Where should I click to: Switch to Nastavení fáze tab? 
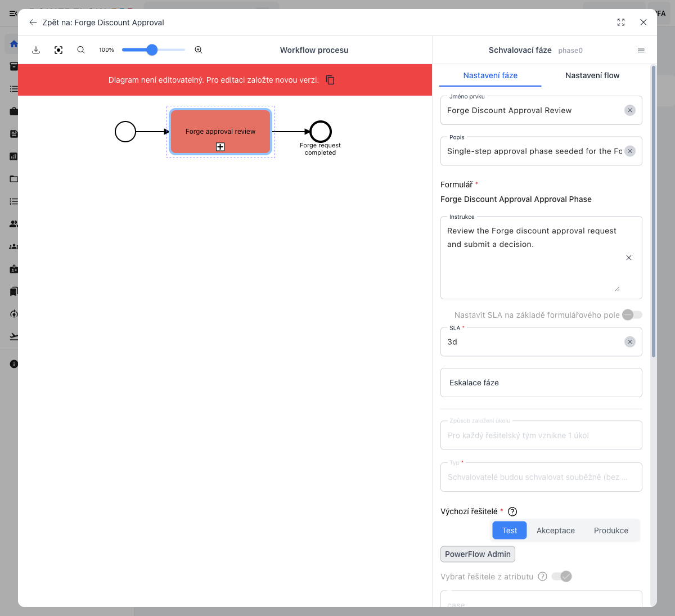coord(490,75)
